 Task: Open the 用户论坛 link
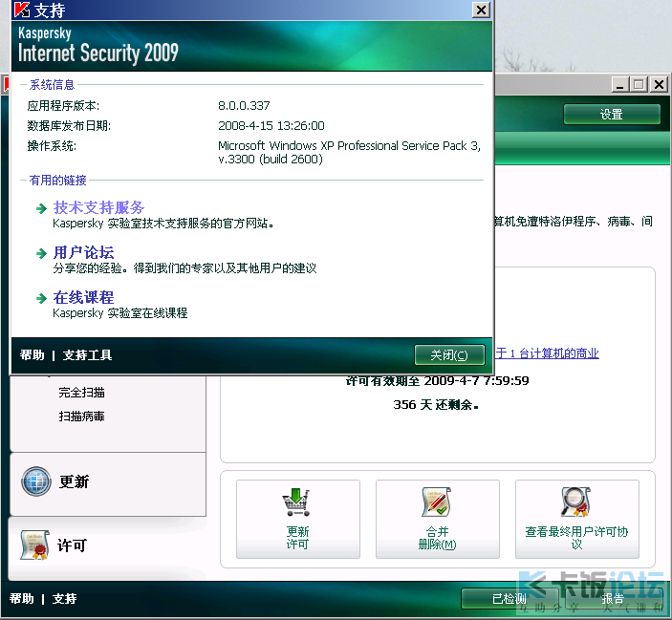pyautogui.click(x=83, y=252)
